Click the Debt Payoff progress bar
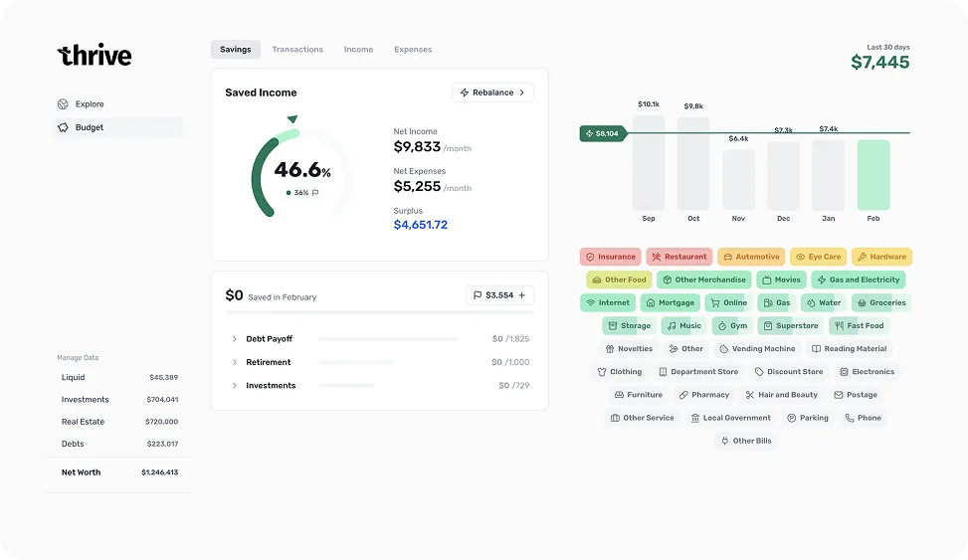The width and height of the screenshot is (968, 560). 388,339
